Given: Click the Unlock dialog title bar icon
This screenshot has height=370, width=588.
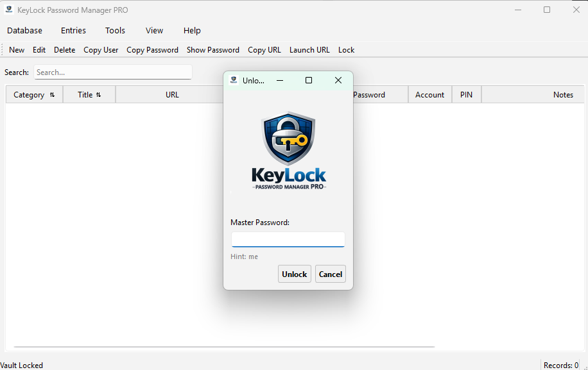Looking at the screenshot, I should click(234, 80).
